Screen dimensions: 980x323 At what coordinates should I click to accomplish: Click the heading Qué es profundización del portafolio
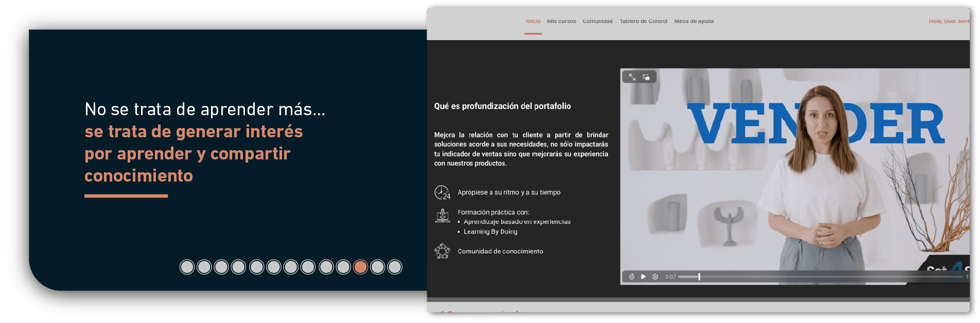pos(502,106)
